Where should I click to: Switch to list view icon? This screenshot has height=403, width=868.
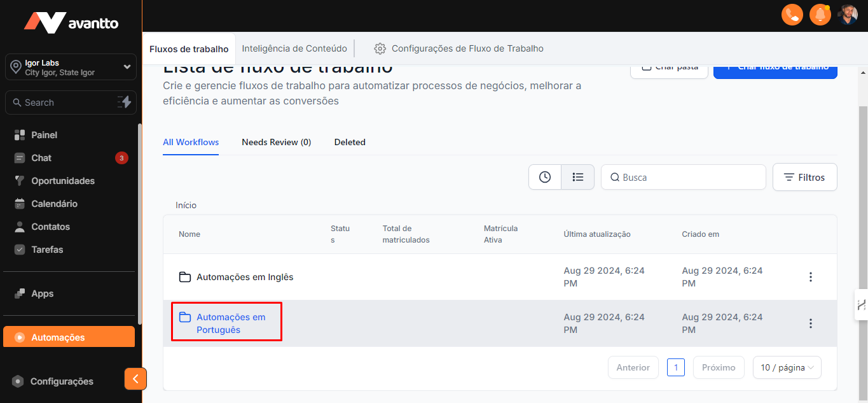[x=577, y=177]
